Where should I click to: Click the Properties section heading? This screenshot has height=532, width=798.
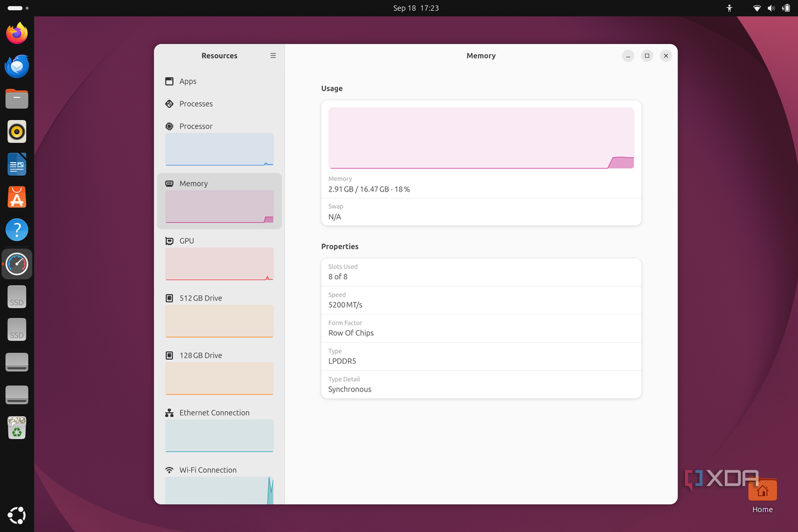[340, 246]
